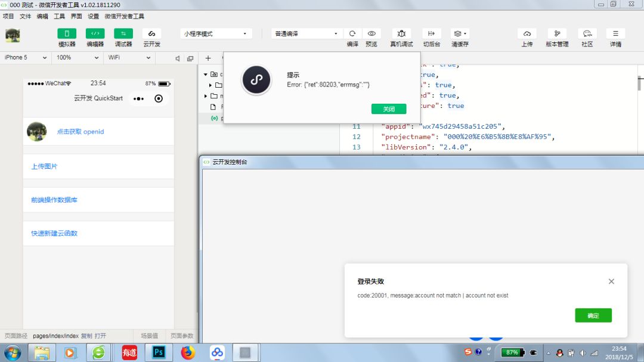Screen dimensions: 644x362
Task: Click the compile (编译) refresh icon
Action: pyautogui.click(x=352, y=33)
